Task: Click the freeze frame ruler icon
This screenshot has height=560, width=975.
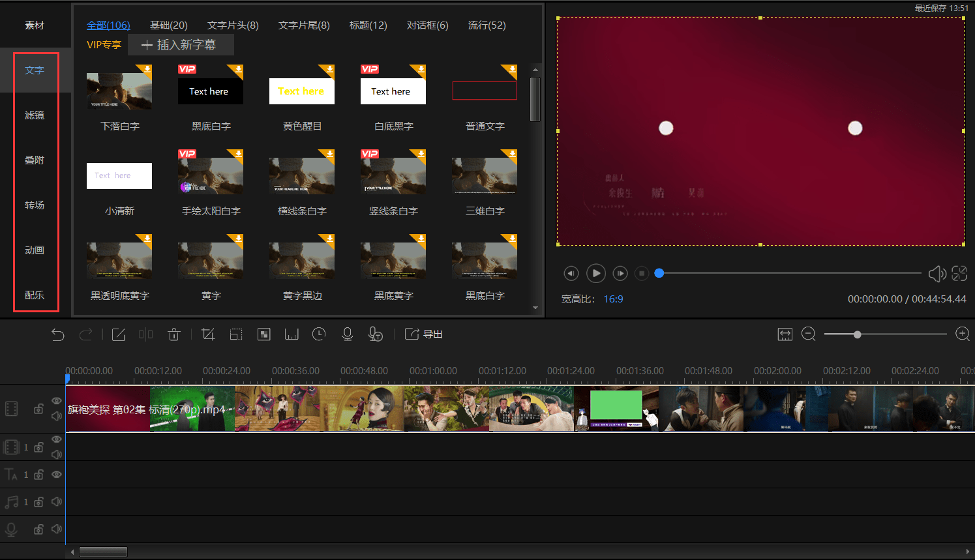Action: click(x=292, y=334)
